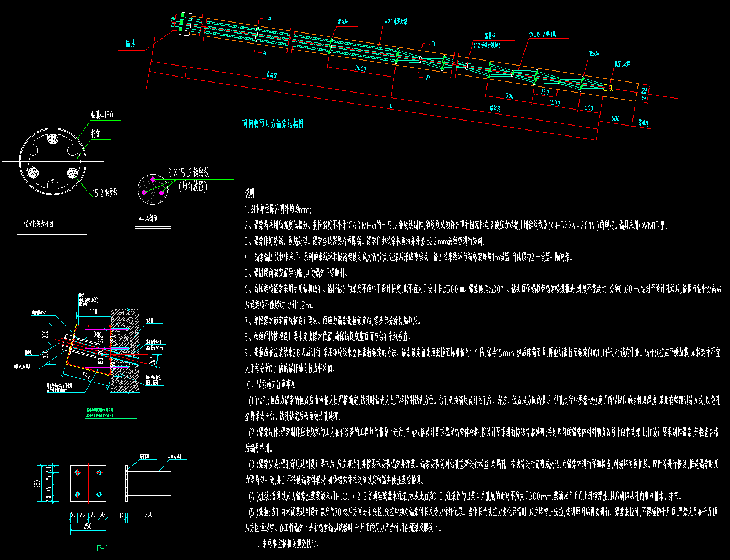
Task: Select the 'A-A剖面' section title
Action: coord(148,219)
